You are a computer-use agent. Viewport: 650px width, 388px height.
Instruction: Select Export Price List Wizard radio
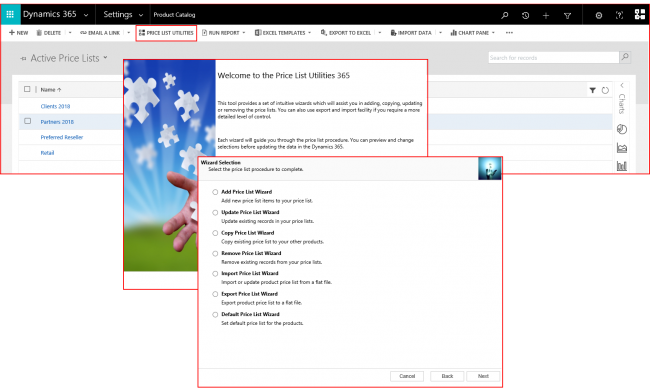[215, 294]
